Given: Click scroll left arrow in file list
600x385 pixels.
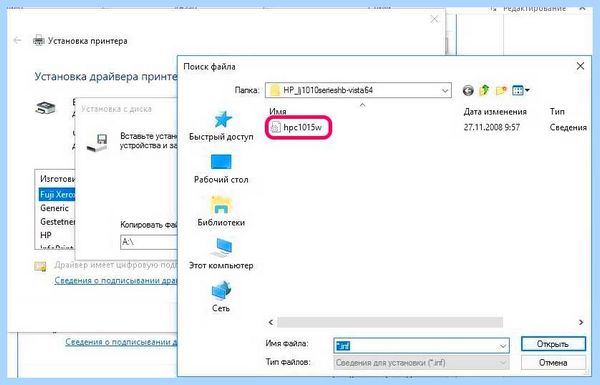Looking at the screenshot, I should point(271,323).
